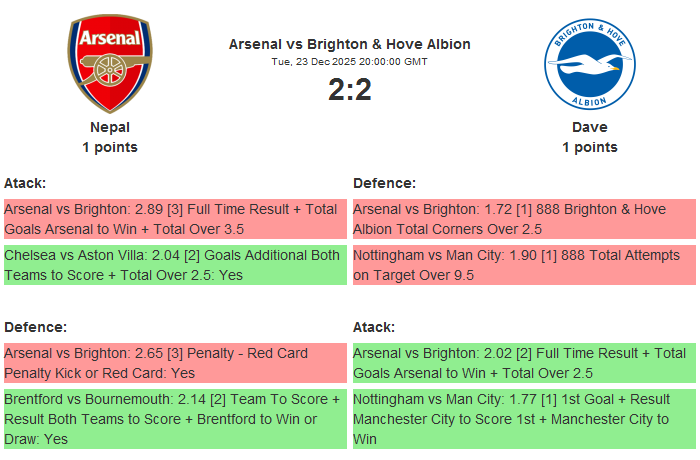Click the 2:2 match score
The height and width of the screenshot is (460, 700).
coord(350,90)
